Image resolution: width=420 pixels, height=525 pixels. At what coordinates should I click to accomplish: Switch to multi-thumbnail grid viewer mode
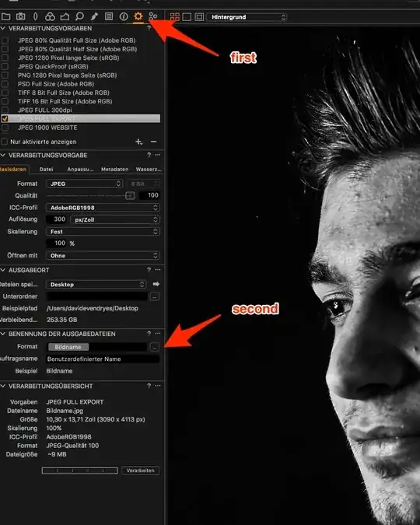[175, 17]
